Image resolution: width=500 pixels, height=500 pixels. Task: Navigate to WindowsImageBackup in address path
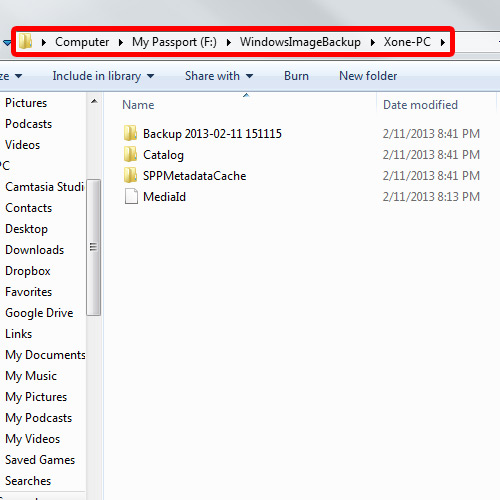(300, 42)
